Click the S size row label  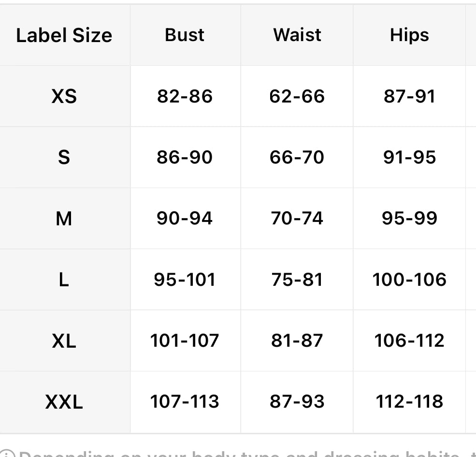pos(64,157)
